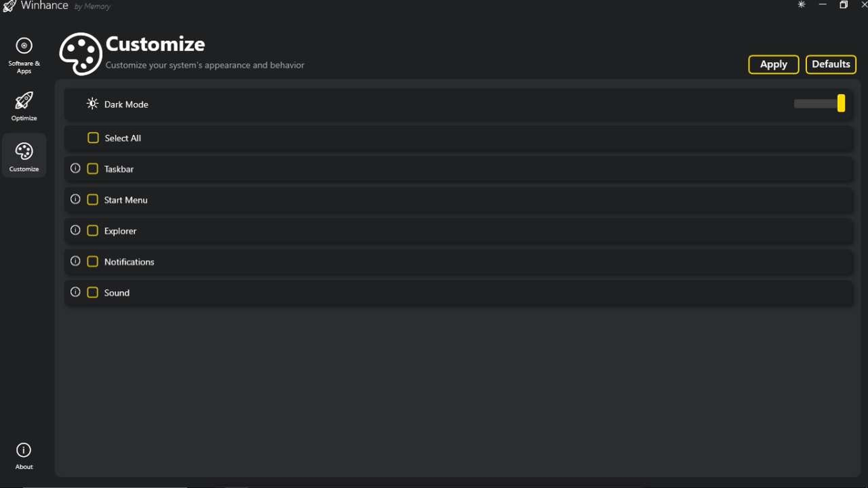Select the Customize palette icon
The image size is (868, 488).
pyautogui.click(x=24, y=152)
